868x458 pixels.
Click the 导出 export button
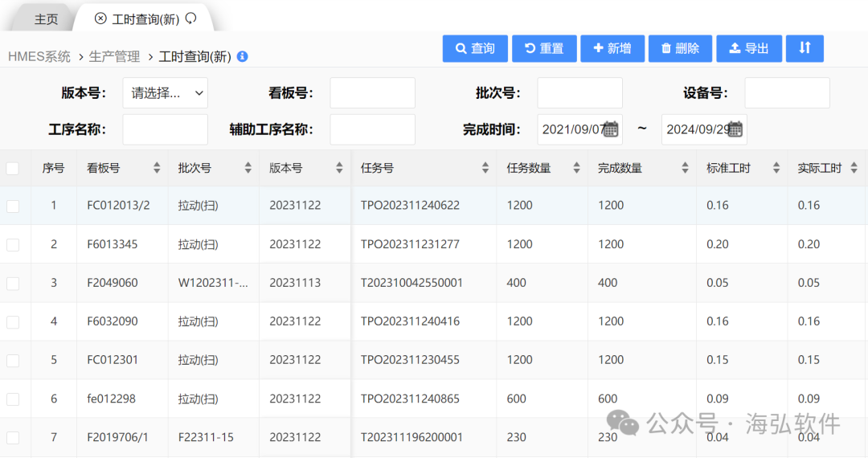click(749, 48)
